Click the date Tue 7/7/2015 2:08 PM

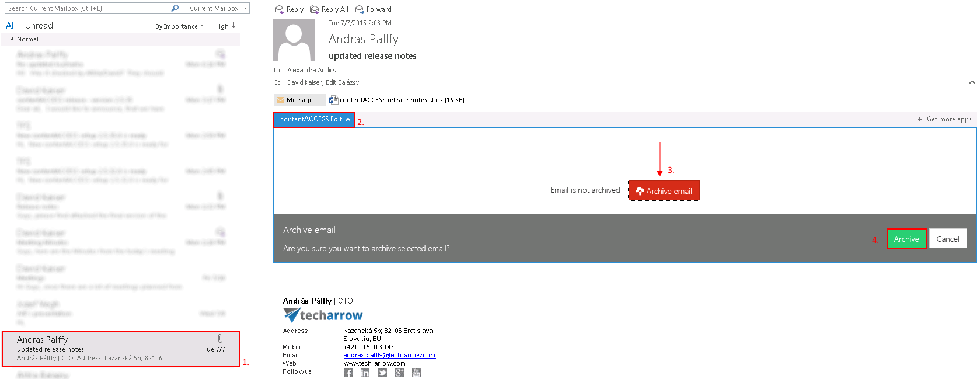click(x=360, y=23)
